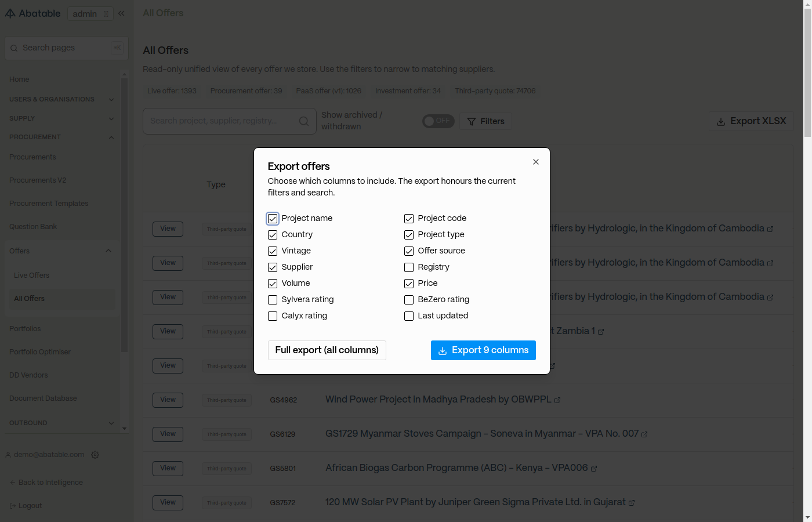
Task: Click the search magnifier in offers search box
Action: (x=304, y=121)
